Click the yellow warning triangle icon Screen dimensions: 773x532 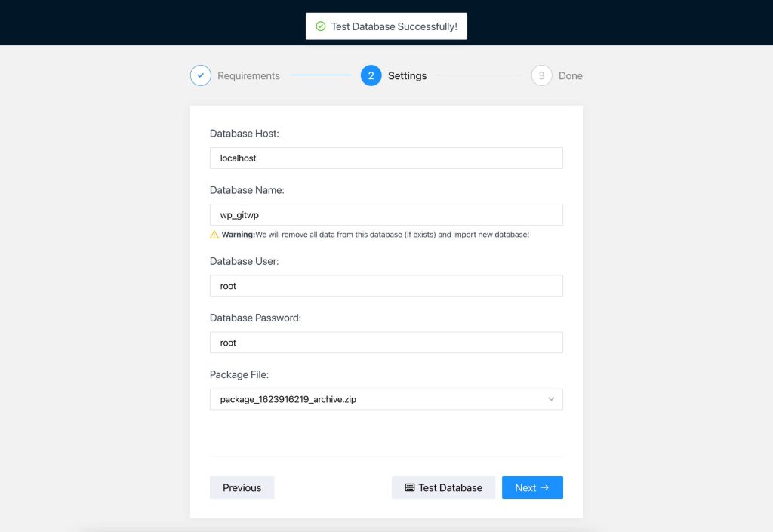pyautogui.click(x=214, y=235)
